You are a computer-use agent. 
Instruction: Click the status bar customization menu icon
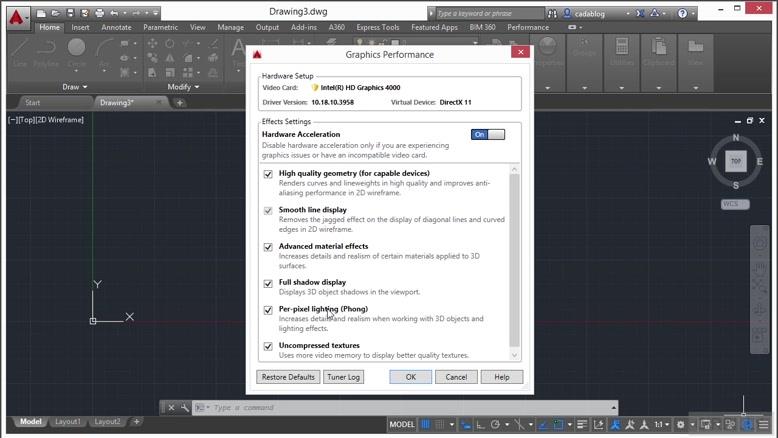coord(764,425)
